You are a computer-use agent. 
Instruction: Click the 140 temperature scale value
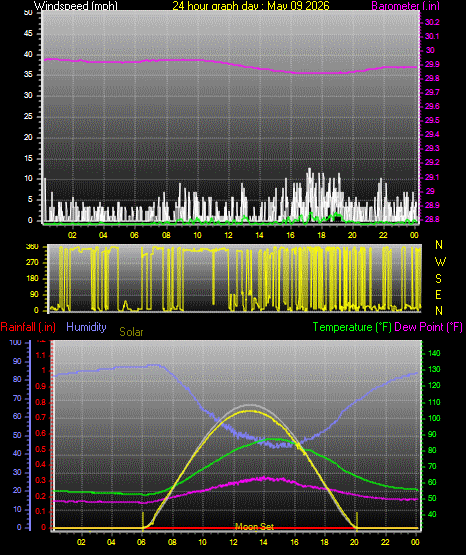click(434, 353)
